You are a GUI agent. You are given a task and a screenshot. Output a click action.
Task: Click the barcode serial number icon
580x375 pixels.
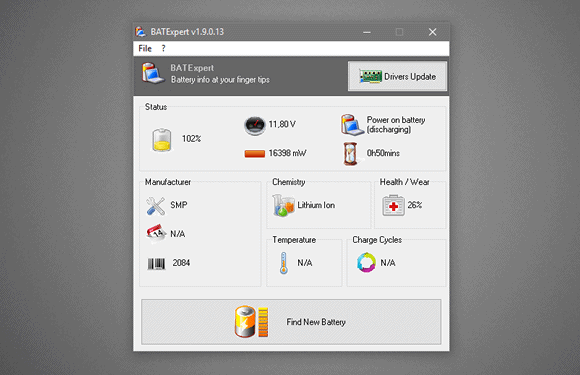(x=156, y=264)
